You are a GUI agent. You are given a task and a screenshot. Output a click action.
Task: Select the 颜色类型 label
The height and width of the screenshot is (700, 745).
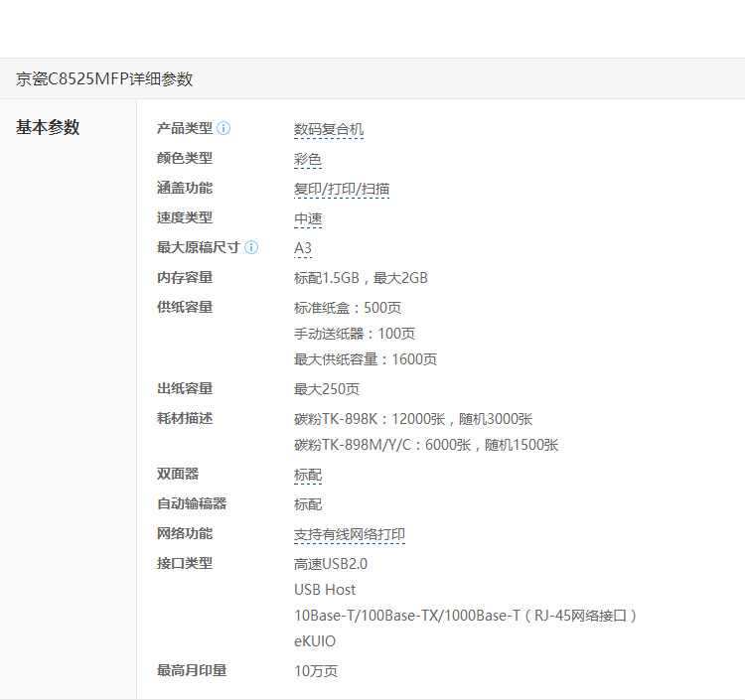click(185, 158)
